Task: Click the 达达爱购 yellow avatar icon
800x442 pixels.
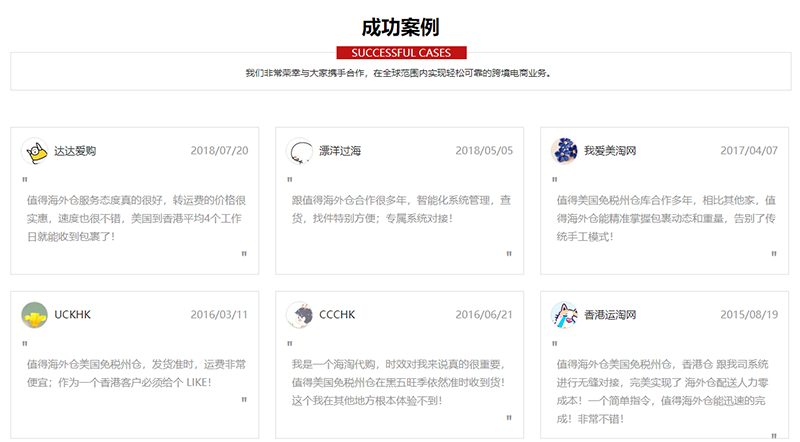Action: (x=35, y=151)
